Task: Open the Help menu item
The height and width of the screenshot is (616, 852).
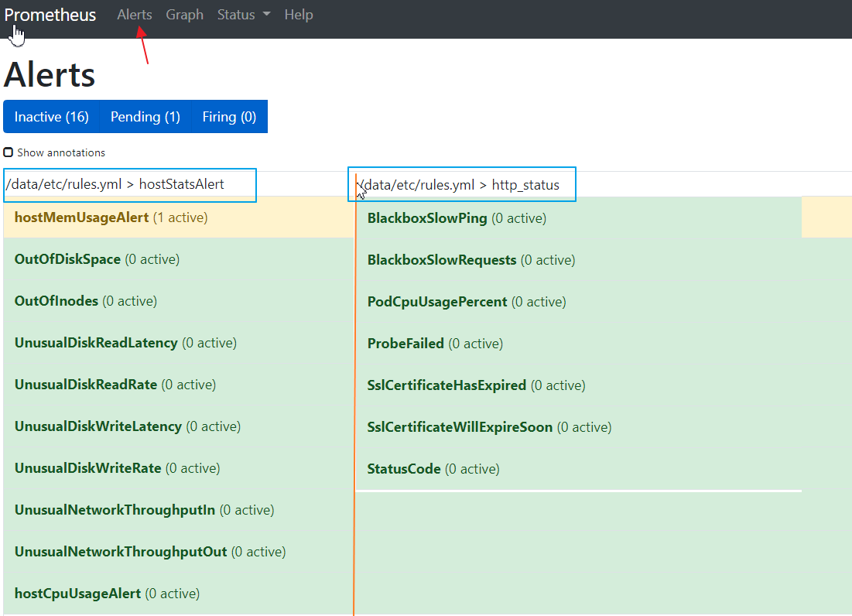Action: tap(298, 15)
